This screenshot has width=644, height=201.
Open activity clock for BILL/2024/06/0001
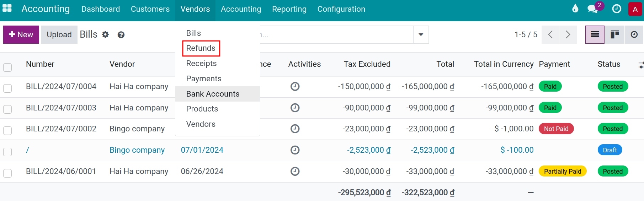(x=295, y=171)
